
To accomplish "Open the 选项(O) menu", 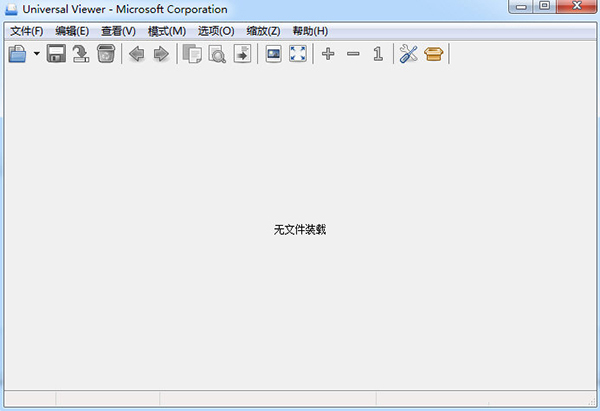I will click(216, 31).
